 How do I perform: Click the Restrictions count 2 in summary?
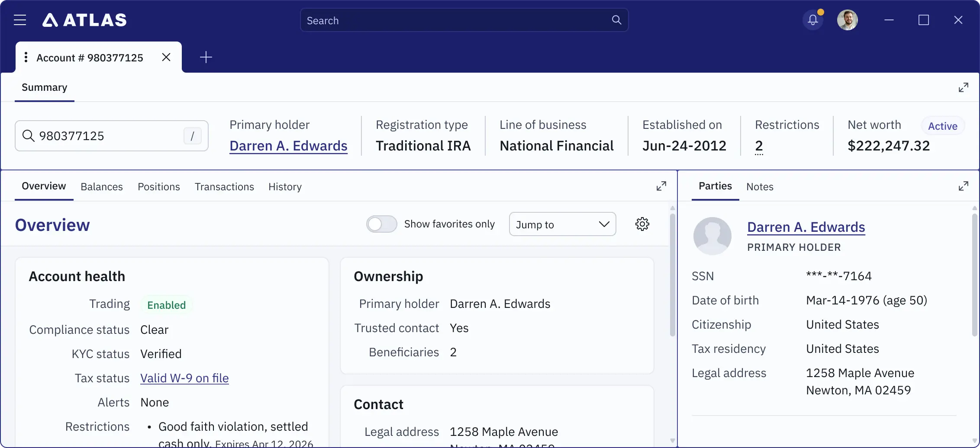pos(759,146)
